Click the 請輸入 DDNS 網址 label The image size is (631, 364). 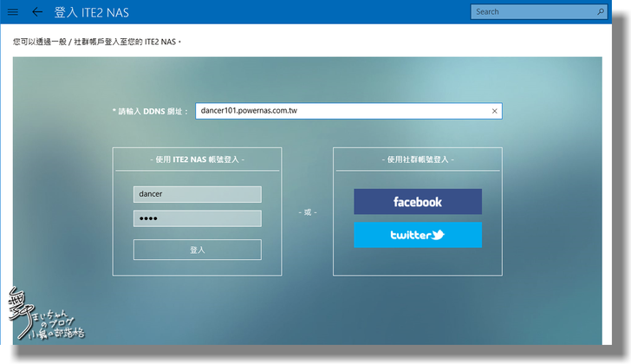click(x=150, y=112)
